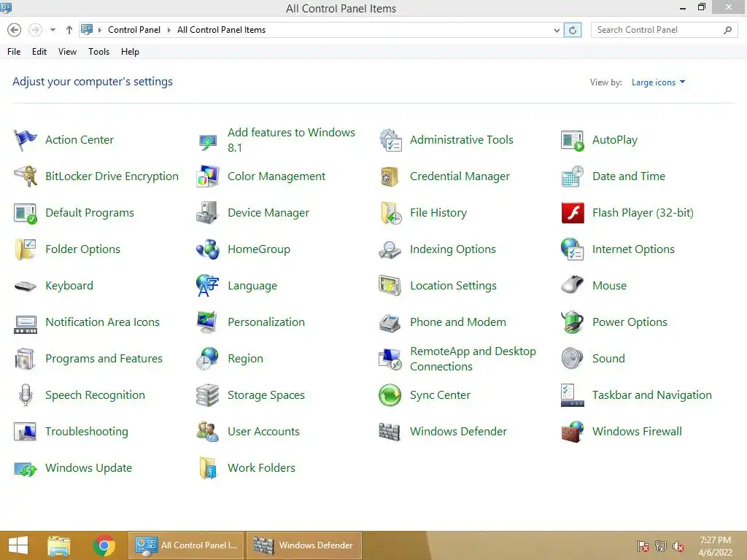This screenshot has width=747, height=560.
Task: Open the Taskbar and Navigation link
Action: point(651,395)
